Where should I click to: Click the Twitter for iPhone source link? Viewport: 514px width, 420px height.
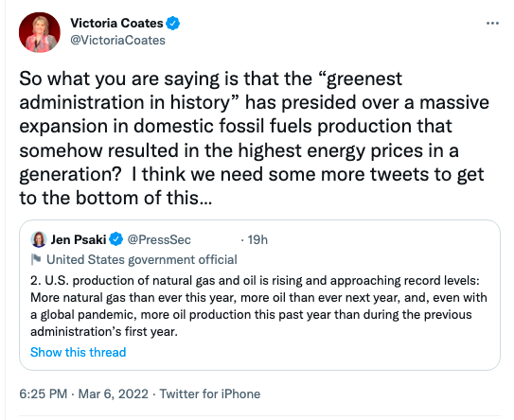[x=210, y=394]
